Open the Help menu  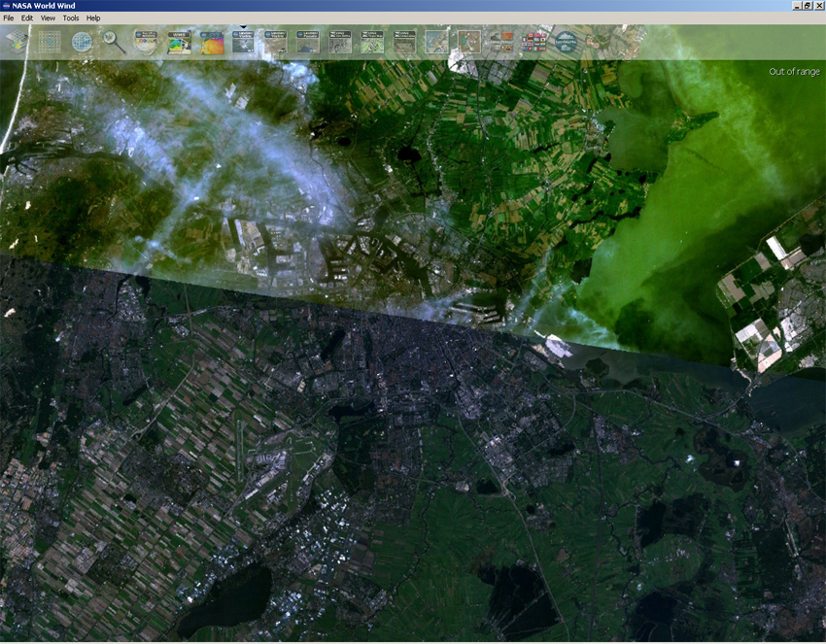click(x=93, y=18)
